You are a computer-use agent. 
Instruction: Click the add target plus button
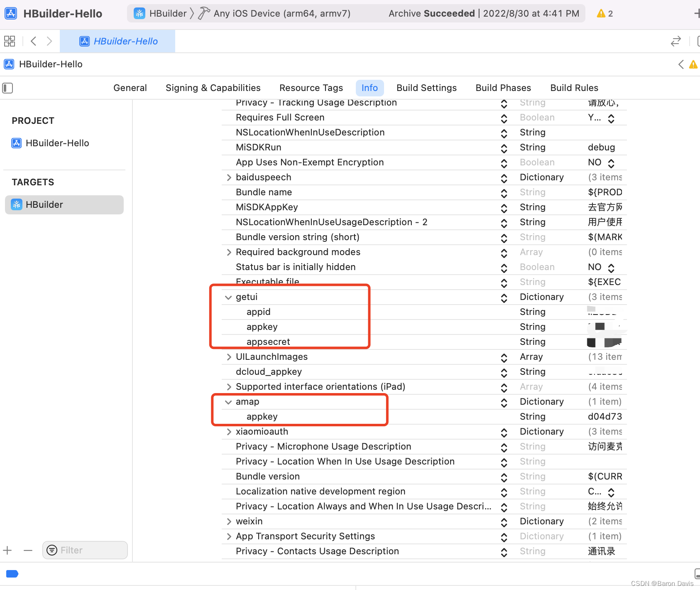click(x=7, y=551)
